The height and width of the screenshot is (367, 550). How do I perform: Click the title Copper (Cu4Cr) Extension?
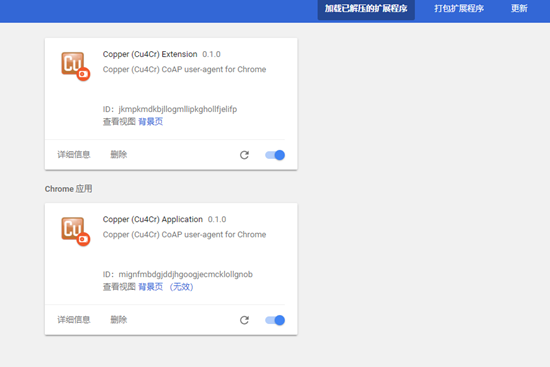150,54
